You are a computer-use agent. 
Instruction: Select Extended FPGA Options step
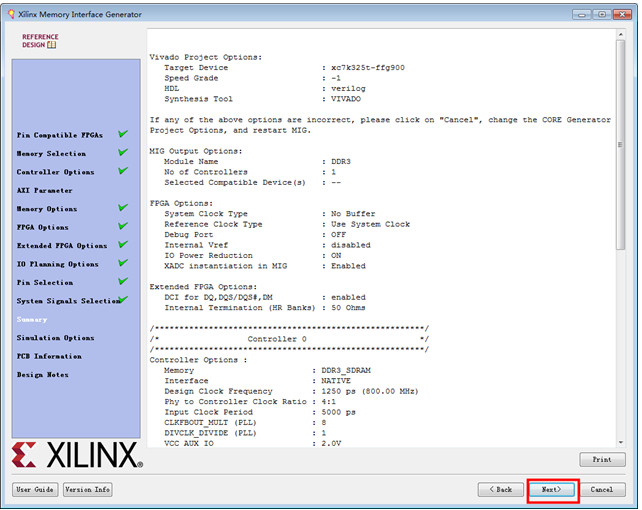pyautogui.click(x=62, y=246)
